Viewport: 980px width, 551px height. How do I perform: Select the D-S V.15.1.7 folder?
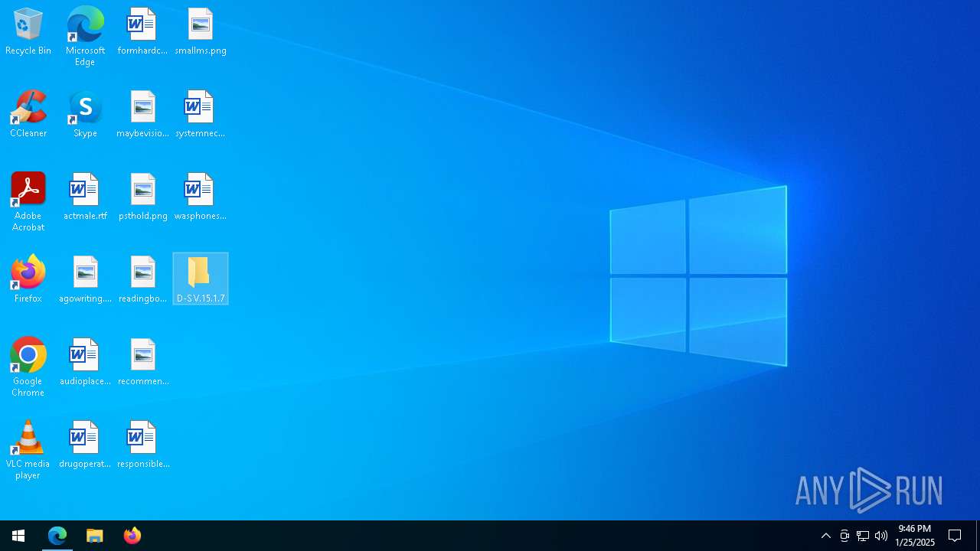click(x=201, y=279)
